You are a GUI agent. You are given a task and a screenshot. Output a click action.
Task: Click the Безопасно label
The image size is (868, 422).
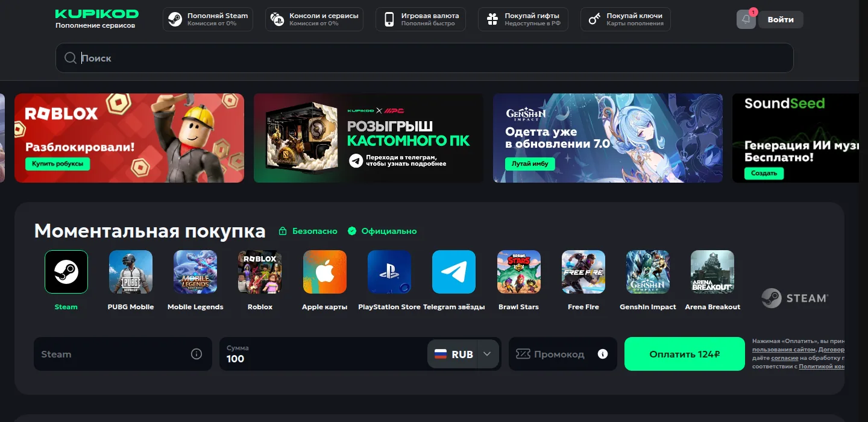pos(308,231)
